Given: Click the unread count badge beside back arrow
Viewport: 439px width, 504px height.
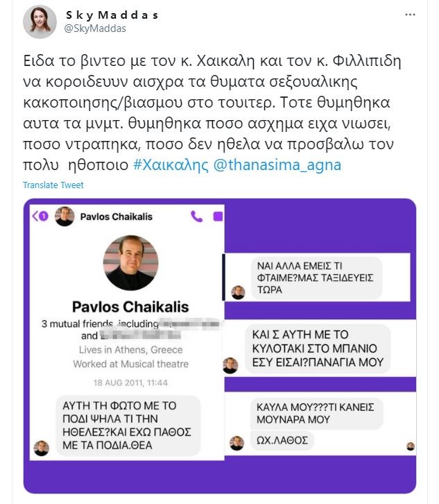Looking at the screenshot, I should click(x=44, y=217).
